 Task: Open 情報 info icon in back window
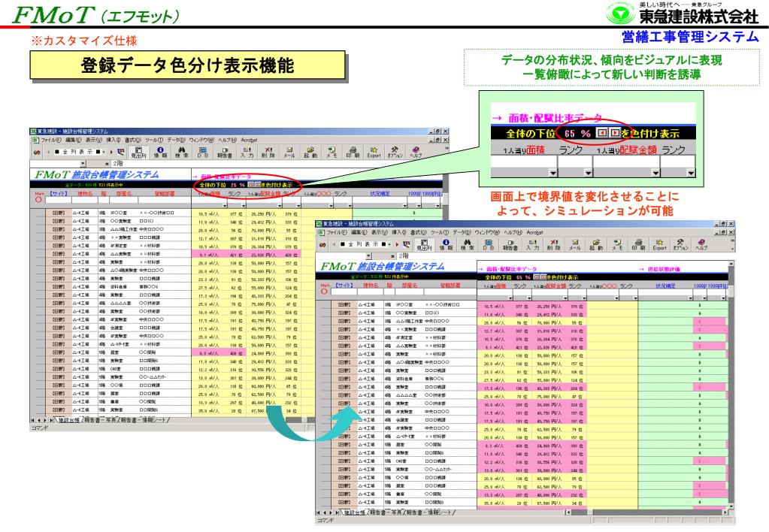click(x=160, y=152)
